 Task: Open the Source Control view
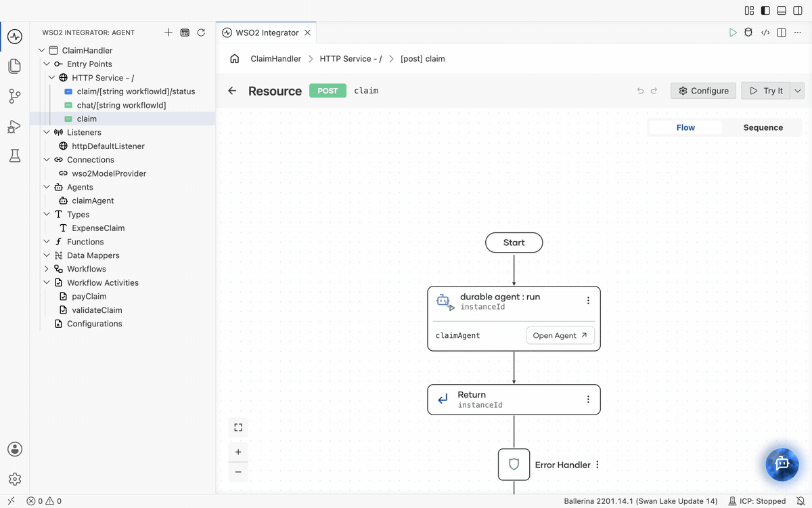click(x=15, y=96)
